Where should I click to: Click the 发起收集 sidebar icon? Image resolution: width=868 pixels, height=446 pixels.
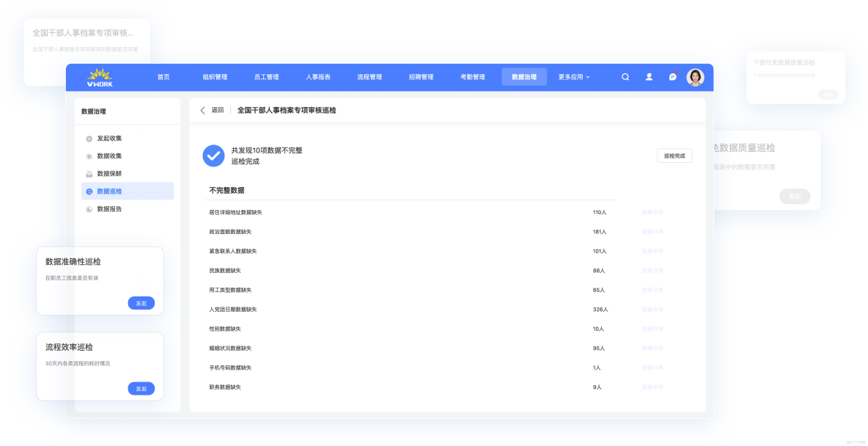(x=89, y=138)
